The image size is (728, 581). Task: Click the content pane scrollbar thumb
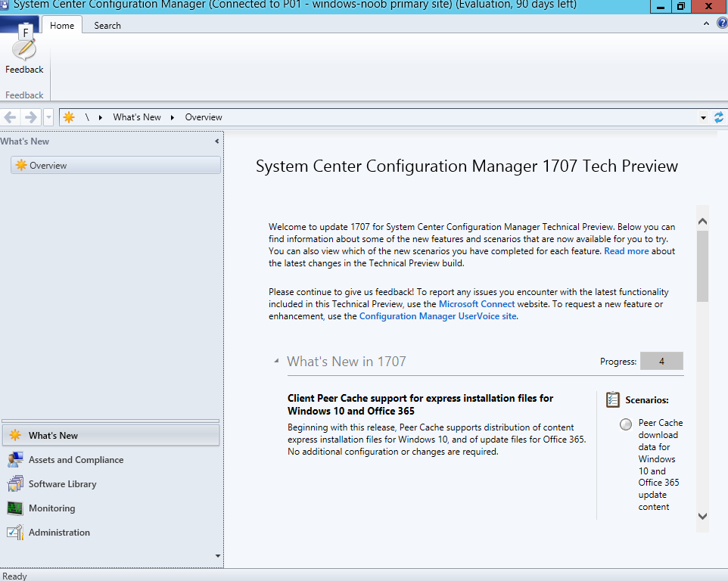[x=702, y=266]
